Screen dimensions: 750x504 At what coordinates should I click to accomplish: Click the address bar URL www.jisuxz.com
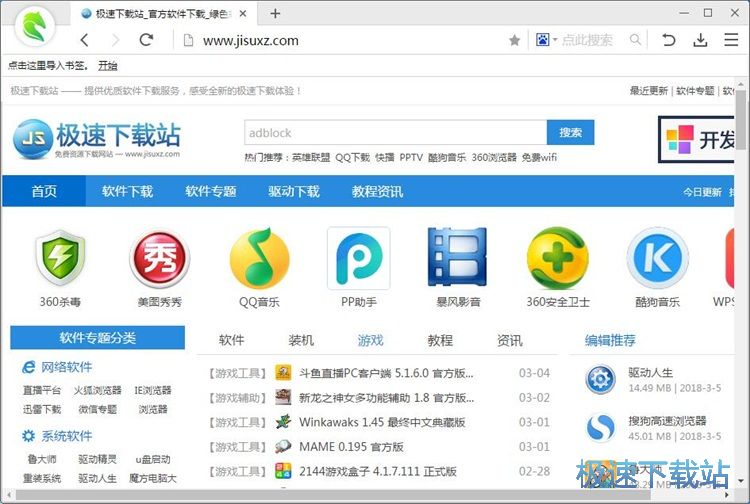pyautogui.click(x=251, y=41)
